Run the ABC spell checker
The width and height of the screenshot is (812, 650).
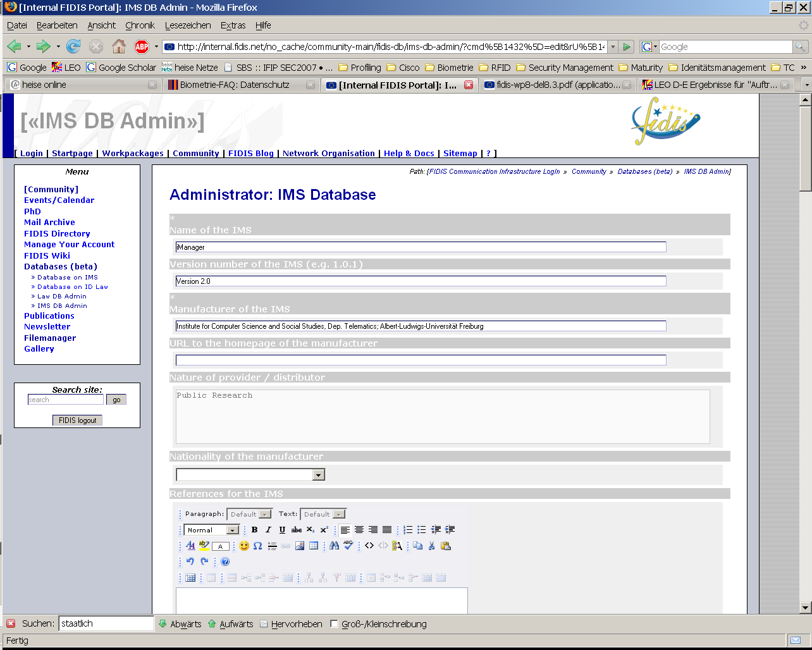[x=348, y=546]
